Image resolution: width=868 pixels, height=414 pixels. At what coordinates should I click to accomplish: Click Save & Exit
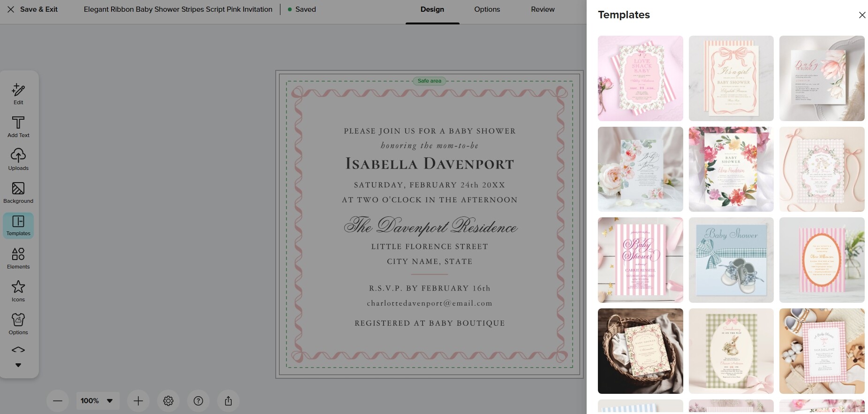(x=33, y=9)
